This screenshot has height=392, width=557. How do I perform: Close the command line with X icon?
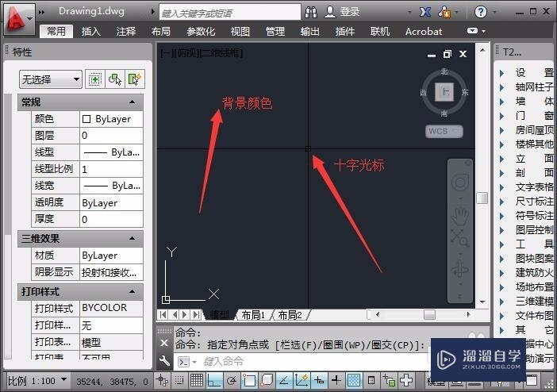click(x=164, y=343)
